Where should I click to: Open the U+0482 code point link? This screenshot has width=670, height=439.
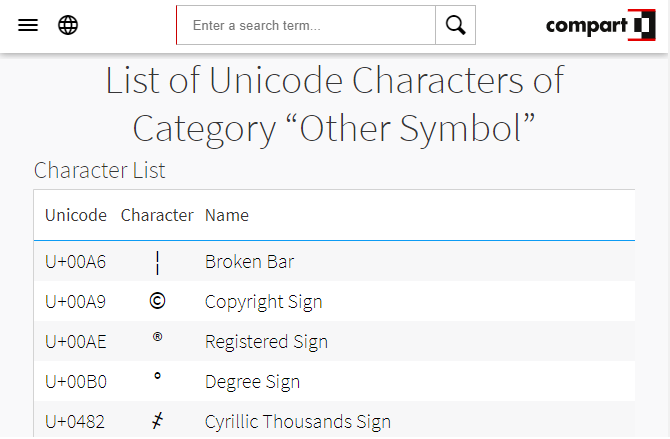pyautogui.click(x=76, y=422)
